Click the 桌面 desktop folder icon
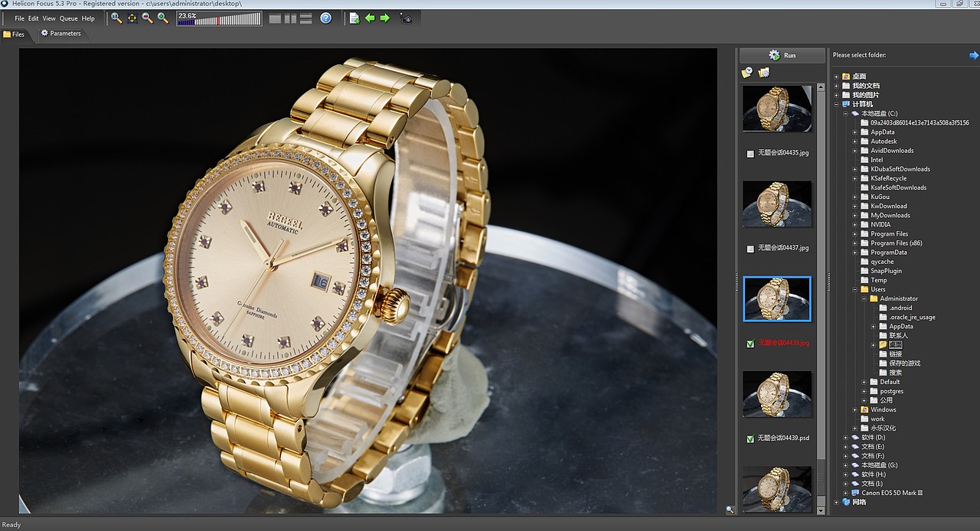980x531 pixels. pyautogui.click(x=846, y=77)
